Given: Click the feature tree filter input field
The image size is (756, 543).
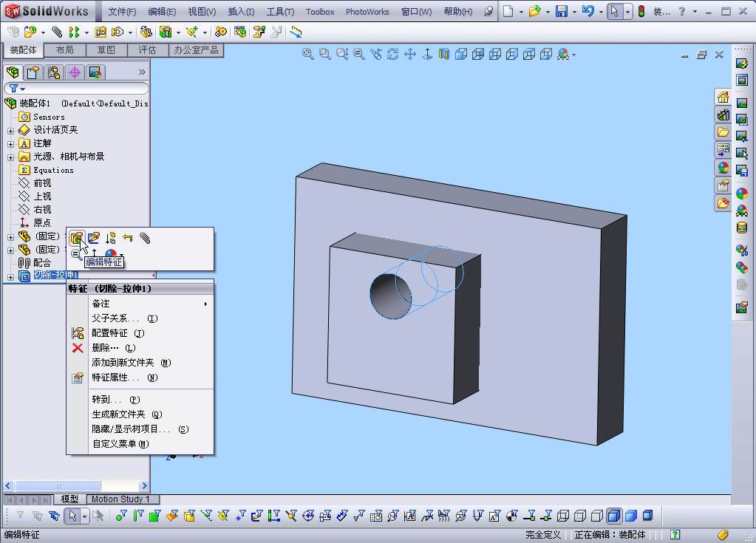Looking at the screenshot, I should click(76, 89).
